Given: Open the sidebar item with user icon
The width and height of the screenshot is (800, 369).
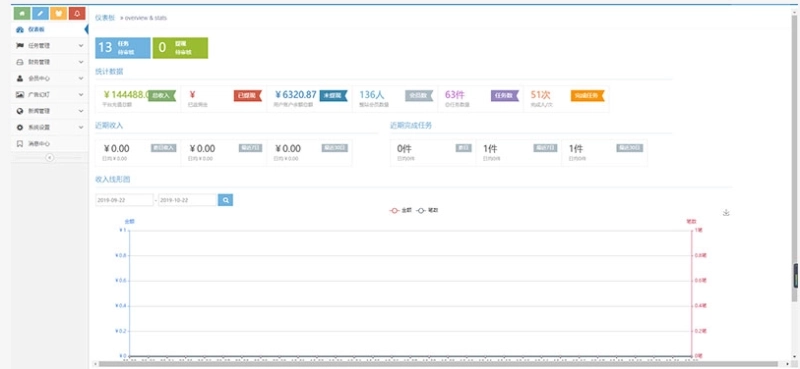Looking at the screenshot, I should click(49, 78).
